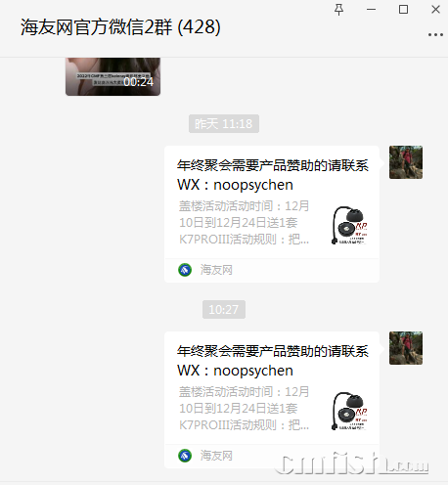
Task: Open the three-dot chat info menu
Action: (x=435, y=34)
